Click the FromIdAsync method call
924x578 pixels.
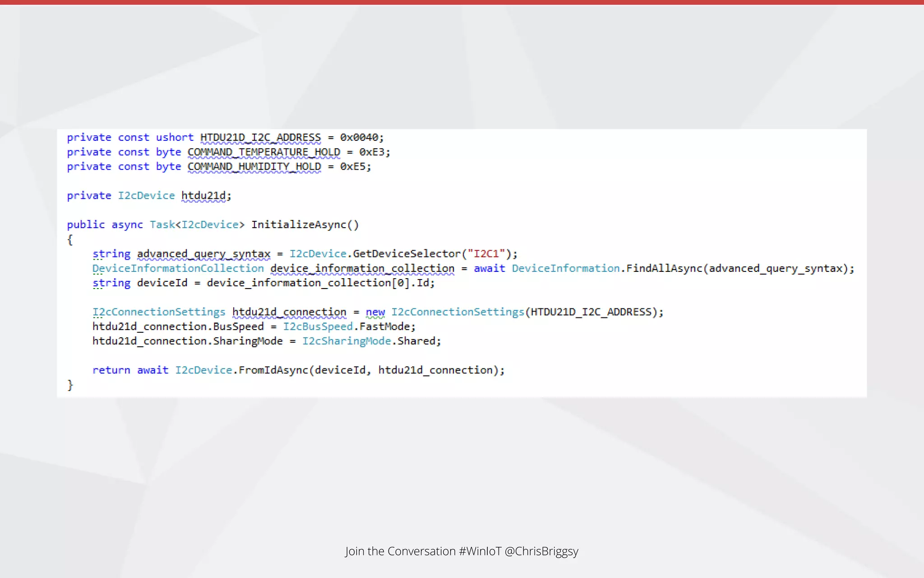[x=273, y=370]
